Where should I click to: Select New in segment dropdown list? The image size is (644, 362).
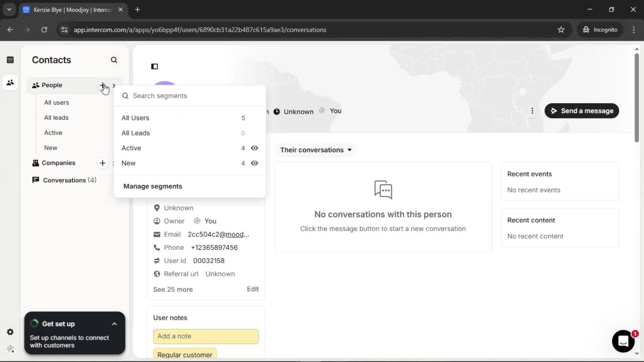tap(190, 163)
